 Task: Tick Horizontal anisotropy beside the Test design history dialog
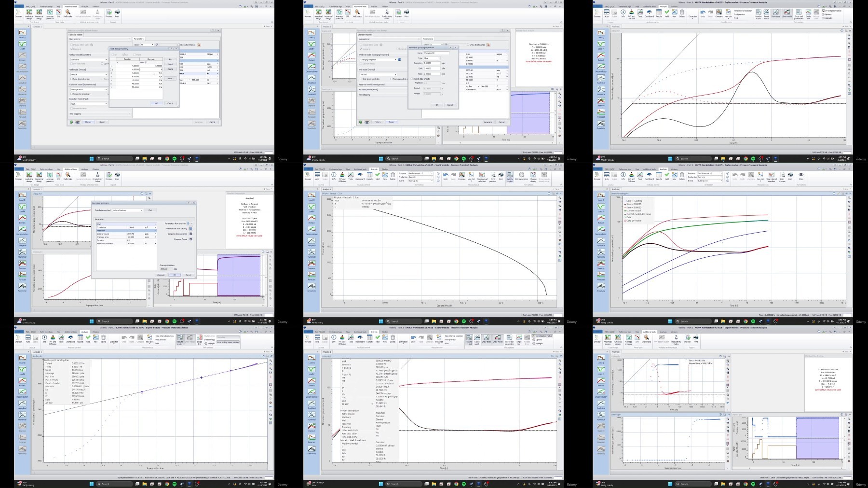tap(72, 94)
